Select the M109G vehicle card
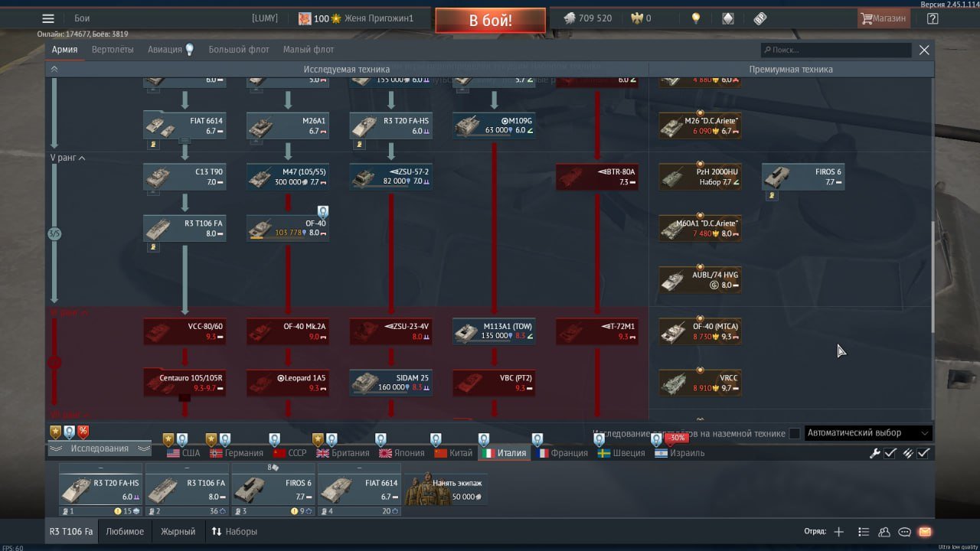The height and width of the screenshot is (551, 980). (494, 126)
